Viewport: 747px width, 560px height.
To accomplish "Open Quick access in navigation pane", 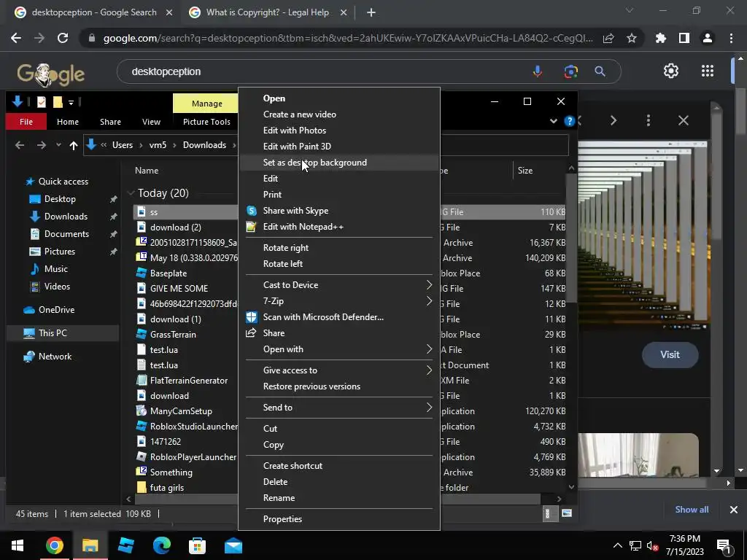I will [63, 182].
